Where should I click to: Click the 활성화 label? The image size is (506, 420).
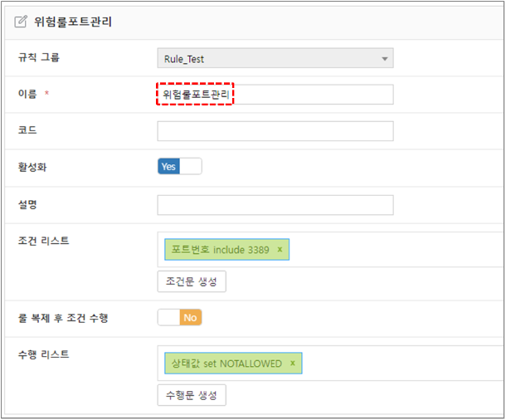pos(32,167)
